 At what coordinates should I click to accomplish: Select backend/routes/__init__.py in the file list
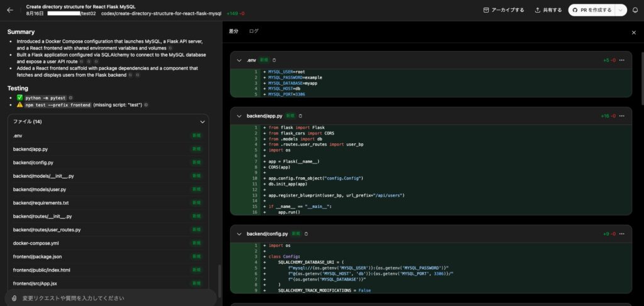pos(108,216)
